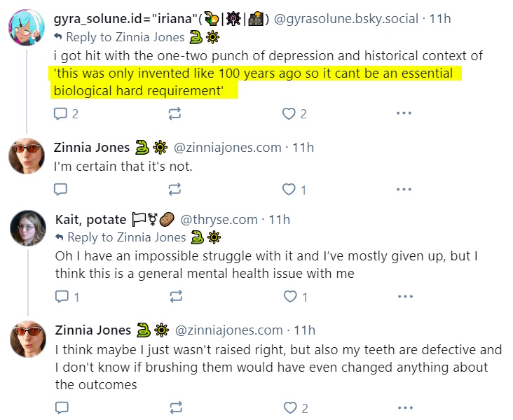513x420 pixels.
Task: Visit @thryse.com handle link
Action: 219,220
